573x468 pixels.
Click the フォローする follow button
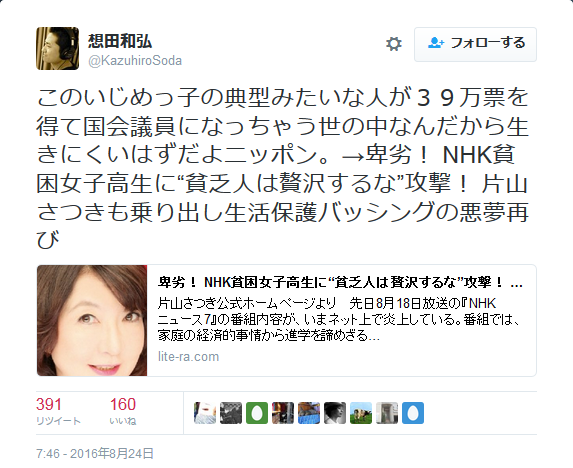(475, 44)
